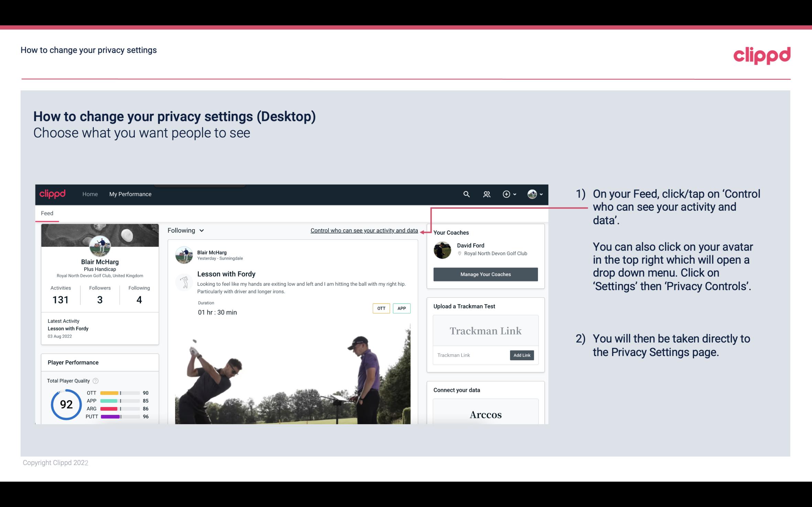Image resolution: width=812 pixels, height=507 pixels.
Task: Select My Performance tab
Action: 130,193
